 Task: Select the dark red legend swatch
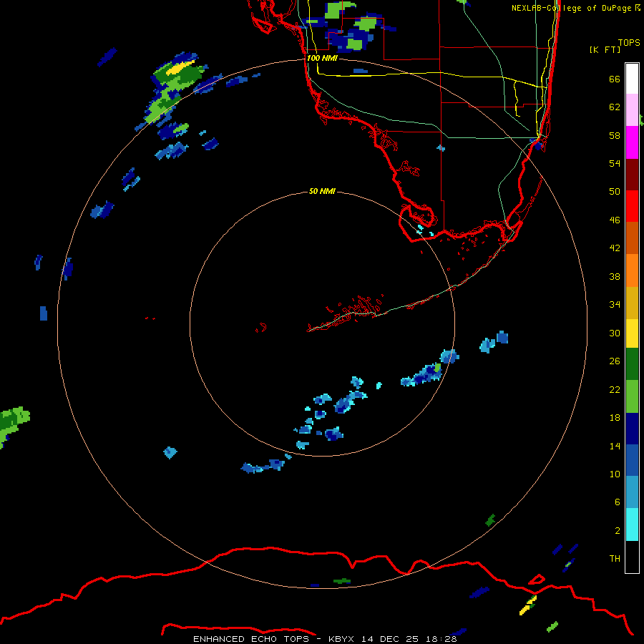pyautogui.click(x=632, y=174)
